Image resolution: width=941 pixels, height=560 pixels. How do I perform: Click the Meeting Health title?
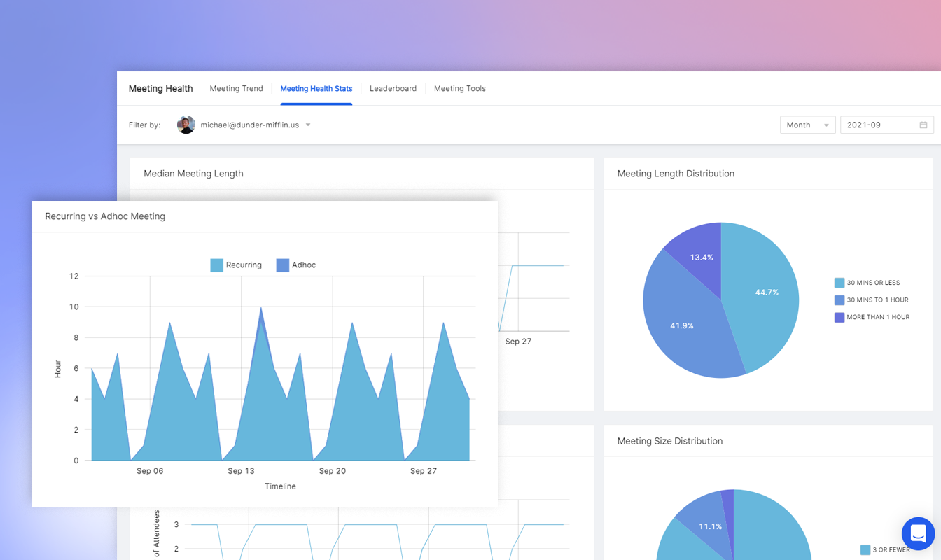[x=160, y=89]
